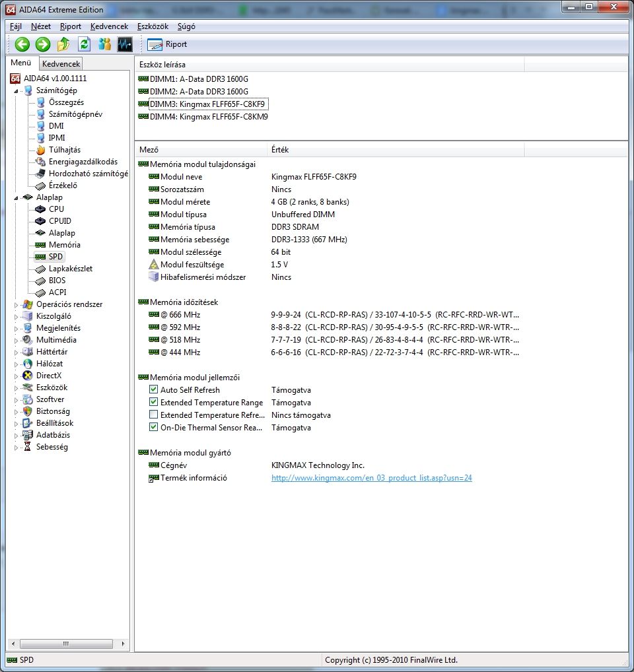Select Összegzés in the tree
634x672 pixels.
(66, 102)
